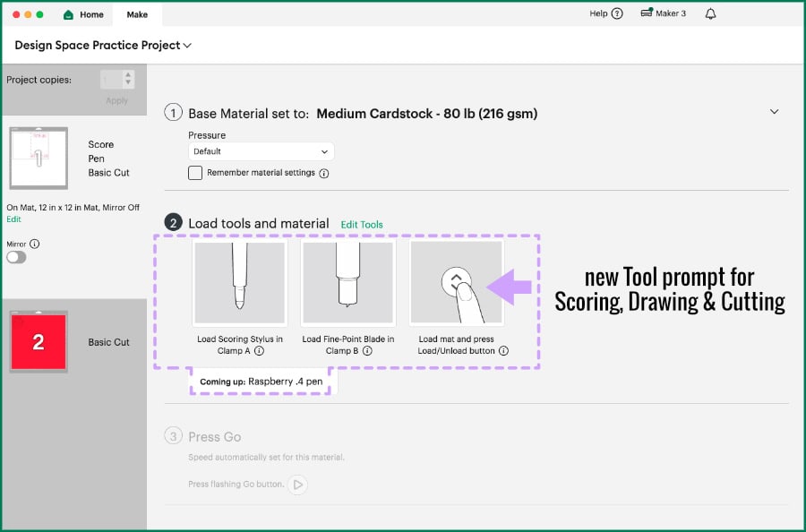The width and height of the screenshot is (806, 532).
Task: Click the Edit Tools link
Action: [362, 225]
